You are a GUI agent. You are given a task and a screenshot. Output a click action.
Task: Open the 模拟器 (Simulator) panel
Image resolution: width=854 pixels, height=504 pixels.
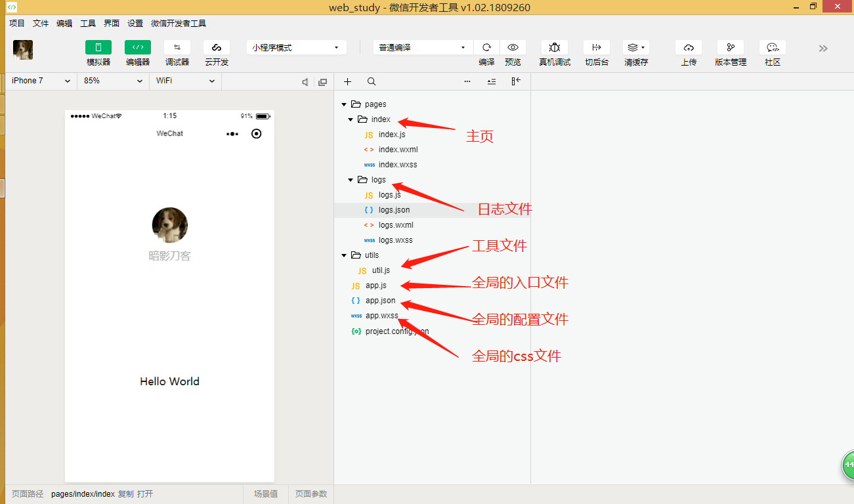(98, 52)
